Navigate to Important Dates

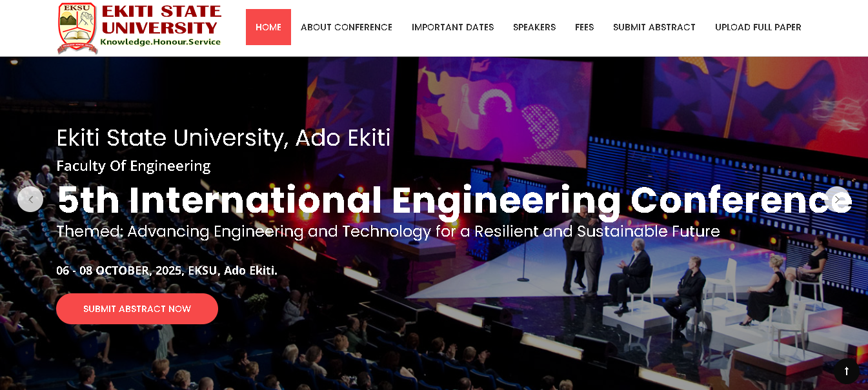pyautogui.click(x=452, y=27)
